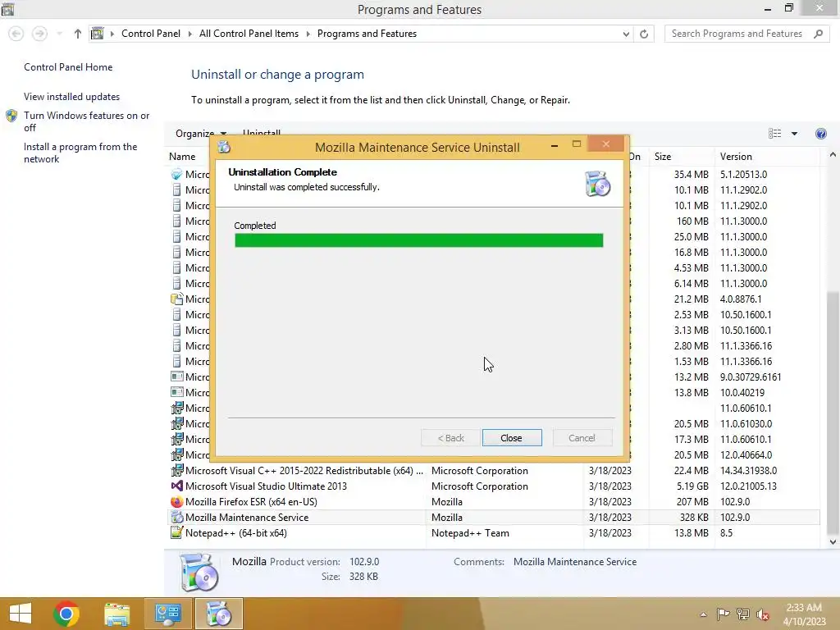The height and width of the screenshot is (630, 840).
Task: Click the Forward navigation arrow
Action: [x=39, y=34]
